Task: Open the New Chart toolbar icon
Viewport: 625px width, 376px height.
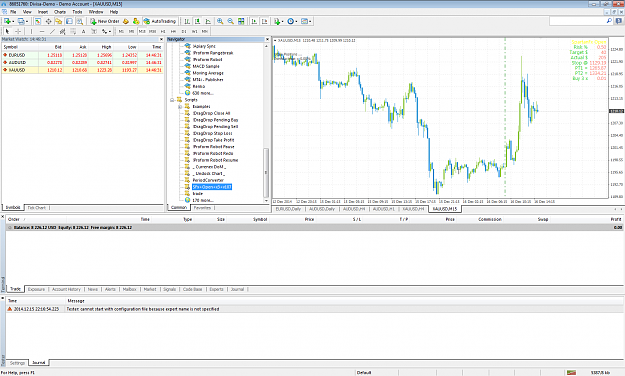Action: tap(7, 21)
